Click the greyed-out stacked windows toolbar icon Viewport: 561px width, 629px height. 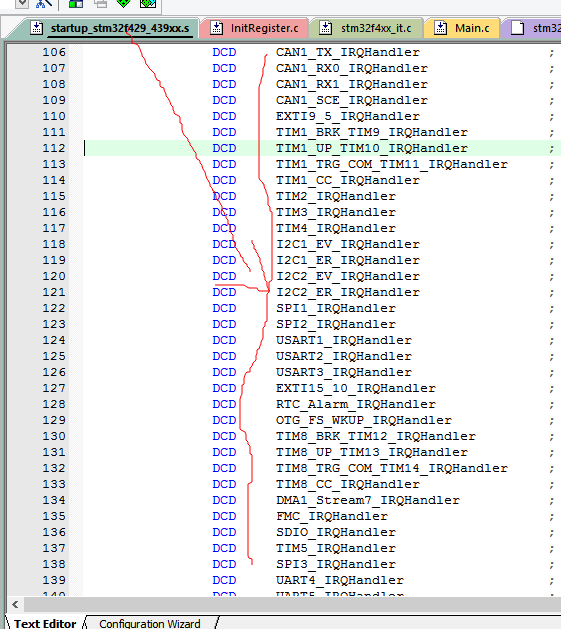click(101, 4)
